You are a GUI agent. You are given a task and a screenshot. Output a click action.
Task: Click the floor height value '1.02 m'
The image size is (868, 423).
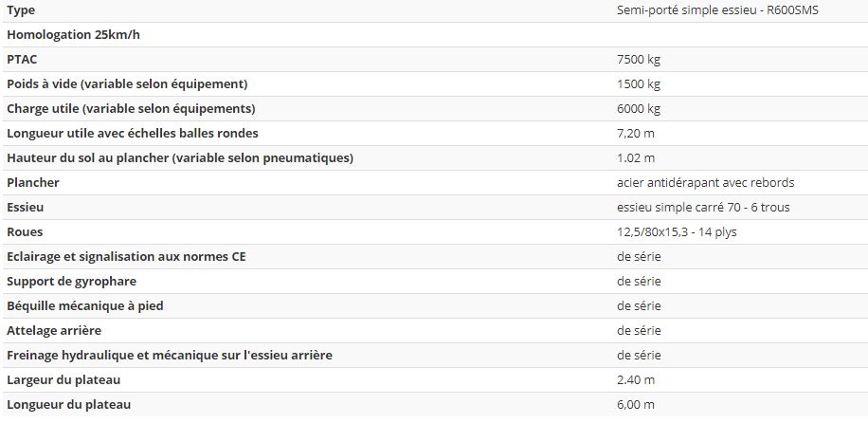[636, 158]
